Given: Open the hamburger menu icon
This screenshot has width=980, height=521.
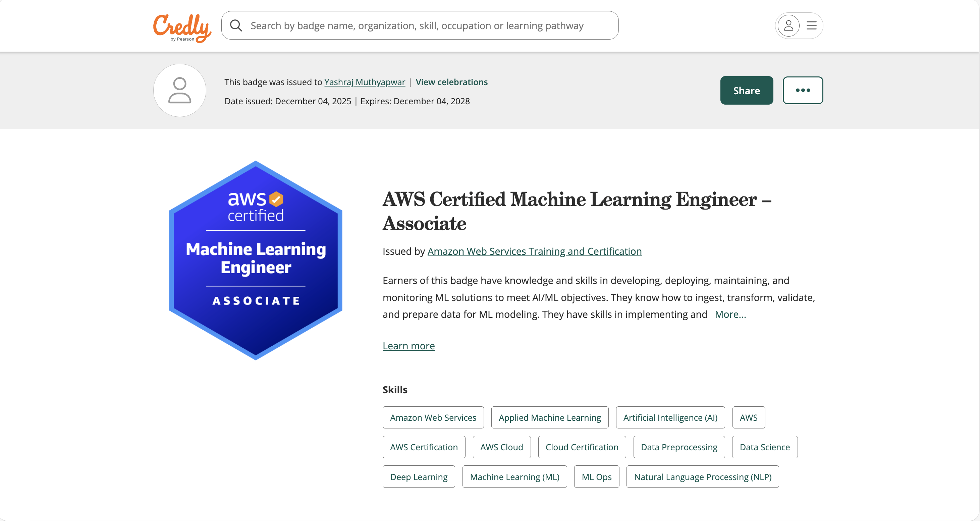Looking at the screenshot, I should point(811,25).
